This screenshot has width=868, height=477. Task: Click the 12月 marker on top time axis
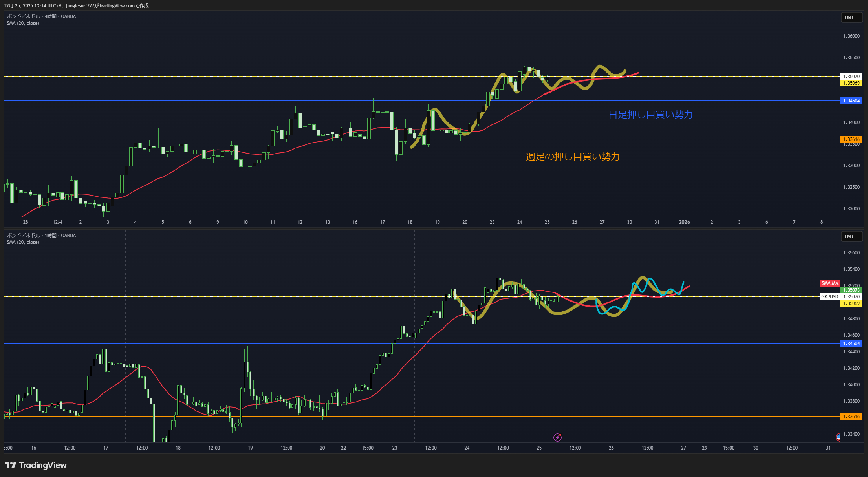coord(57,222)
